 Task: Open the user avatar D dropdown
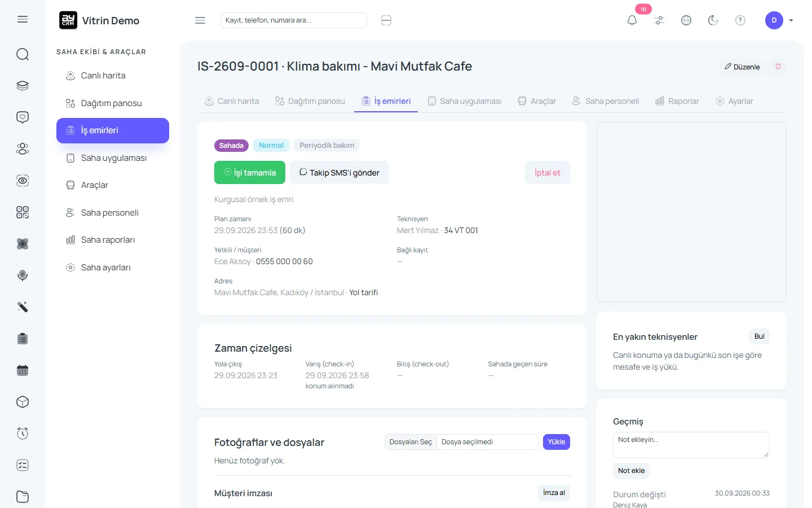(779, 20)
